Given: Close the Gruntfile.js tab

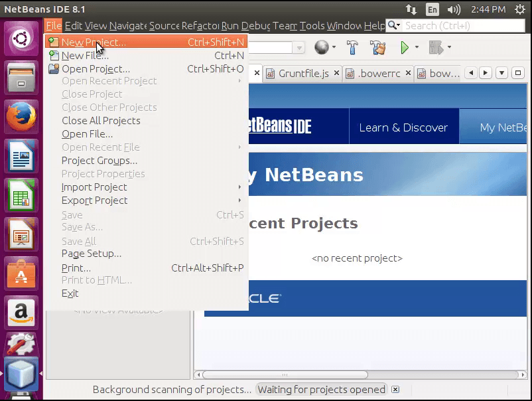Looking at the screenshot, I should (x=336, y=72).
